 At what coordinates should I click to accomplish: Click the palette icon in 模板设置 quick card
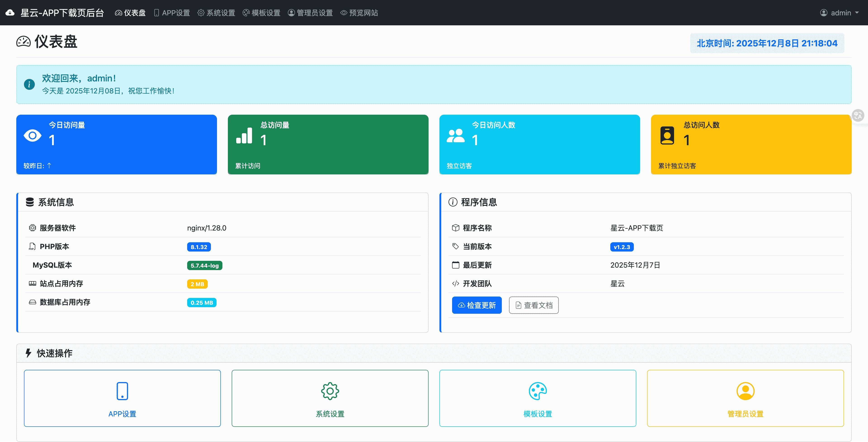tap(538, 391)
